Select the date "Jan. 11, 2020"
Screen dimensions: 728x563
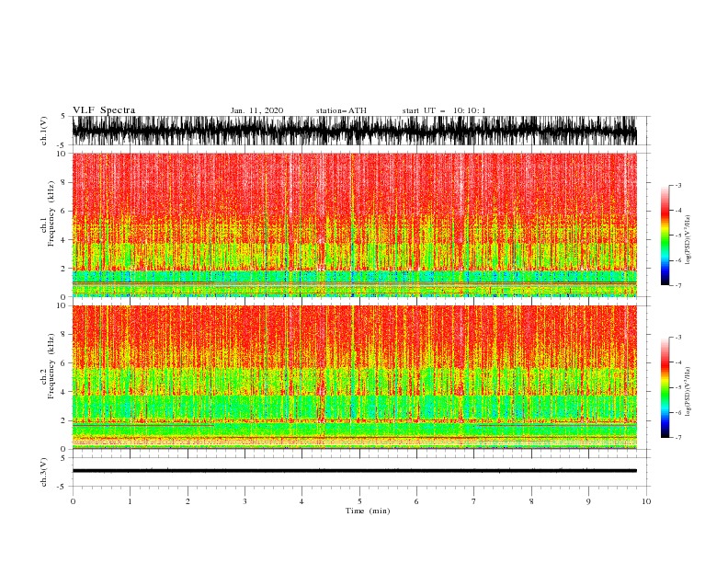click(x=256, y=110)
